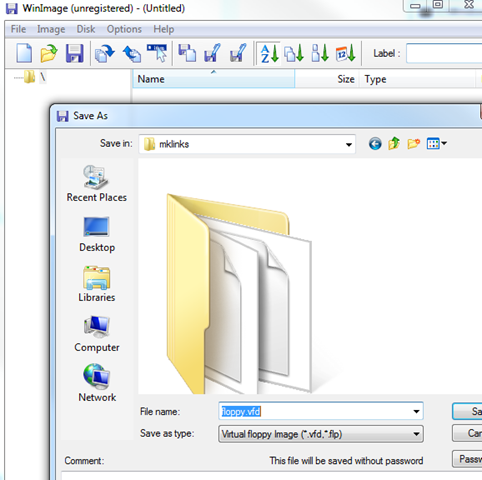Click the New image toolbar icon
Viewport: 482px width, 480px height.
click(24, 53)
